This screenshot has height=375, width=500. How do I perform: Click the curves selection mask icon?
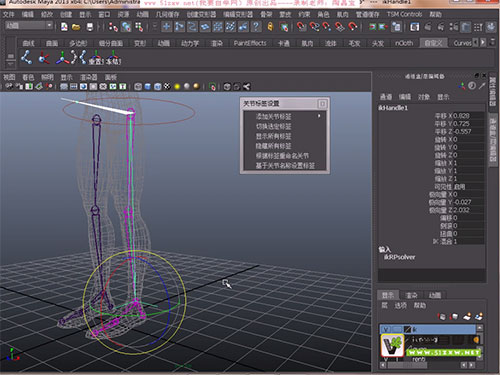[192, 27]
